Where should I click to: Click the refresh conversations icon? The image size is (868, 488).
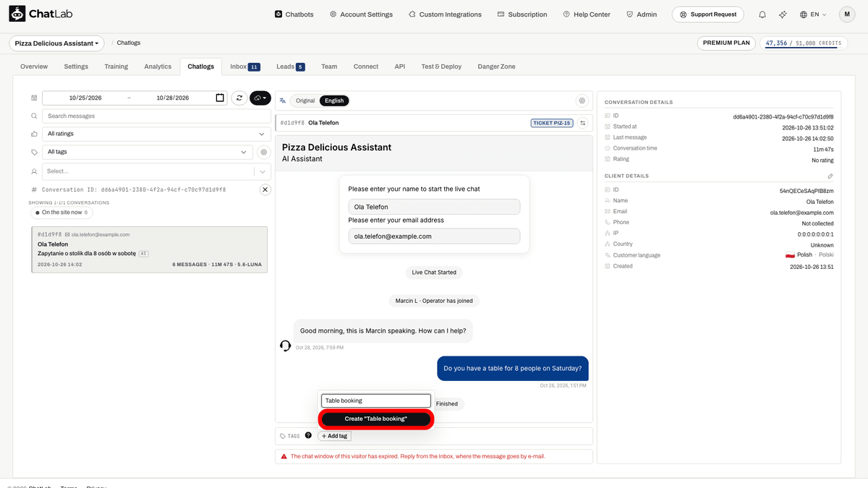pyautogui.click(x=239, y=98)
